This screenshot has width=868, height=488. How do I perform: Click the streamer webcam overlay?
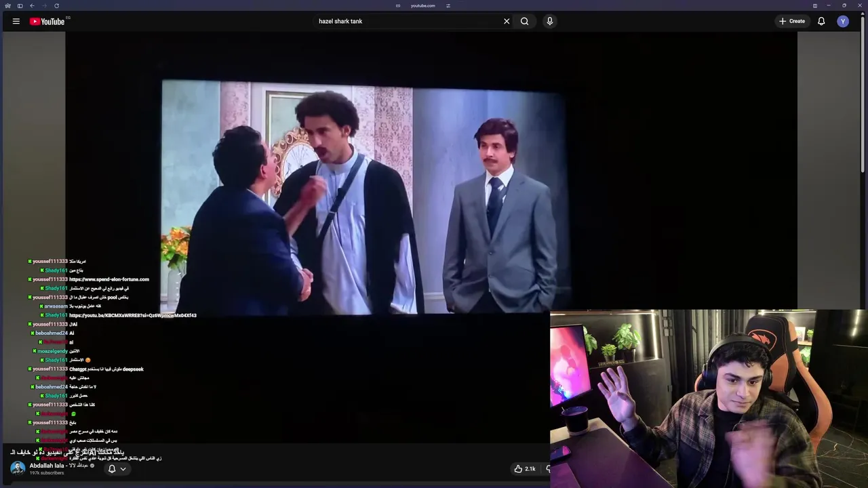click(709, 399)
